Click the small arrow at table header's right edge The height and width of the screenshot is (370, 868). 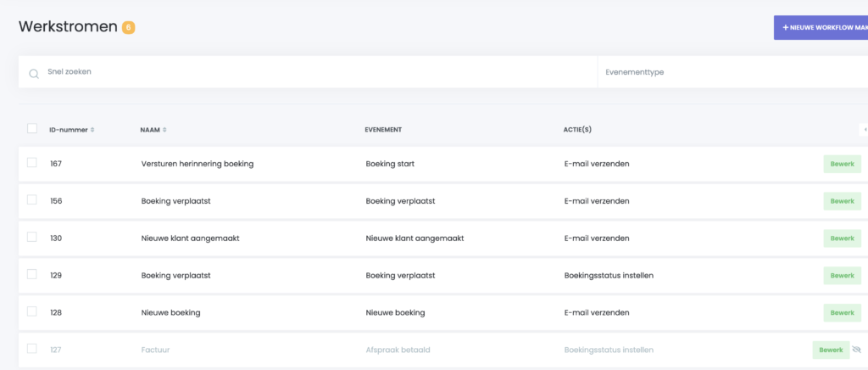864,130
